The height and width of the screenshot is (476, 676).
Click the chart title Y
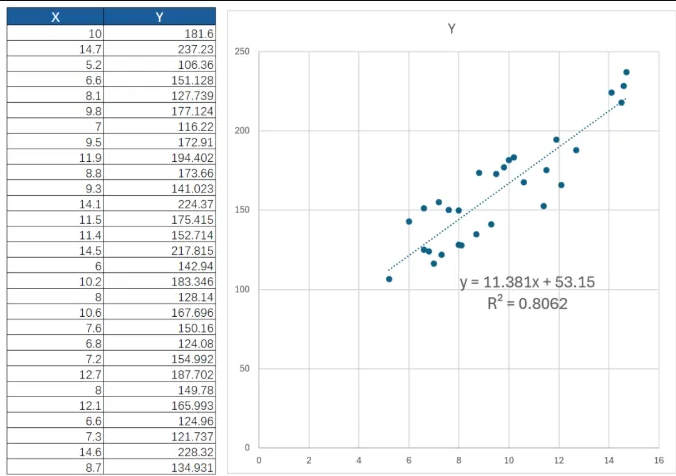click(451, 28)
